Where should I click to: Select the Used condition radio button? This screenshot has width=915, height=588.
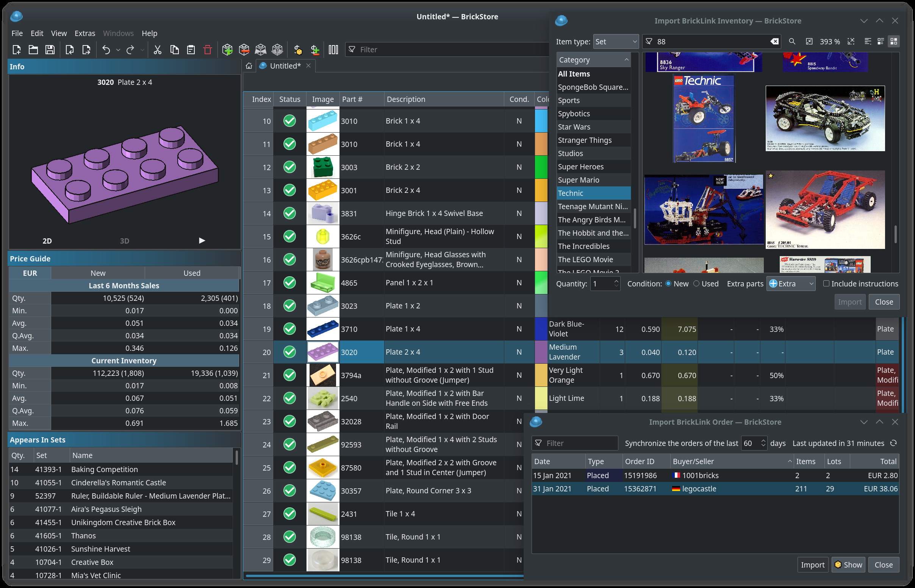pyautogui.click(x=696, y=284)
